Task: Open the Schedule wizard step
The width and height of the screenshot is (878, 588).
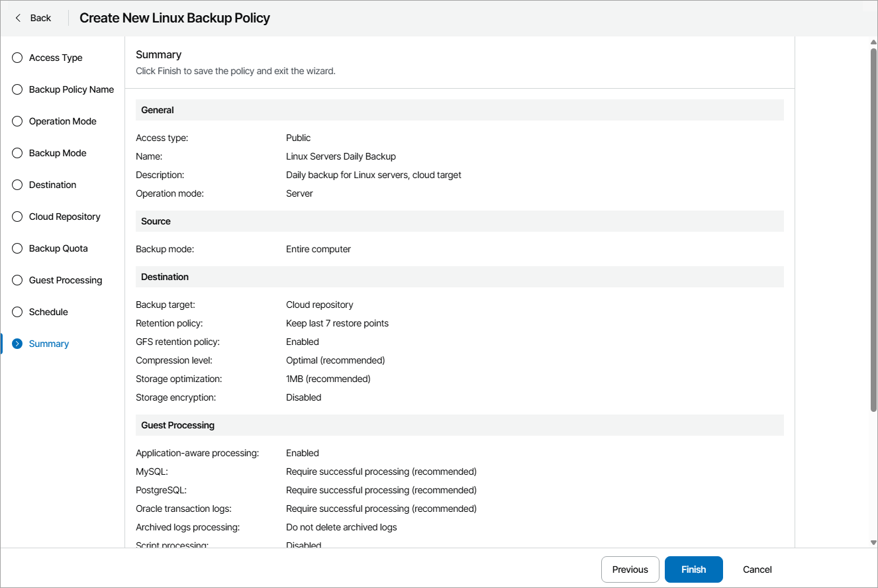Action: pos(48,312)
